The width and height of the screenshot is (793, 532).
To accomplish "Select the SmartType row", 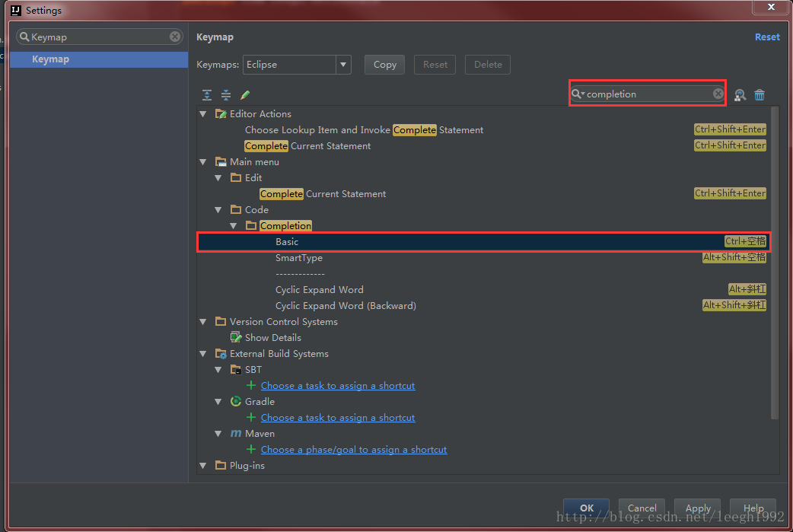I will 483,258.
